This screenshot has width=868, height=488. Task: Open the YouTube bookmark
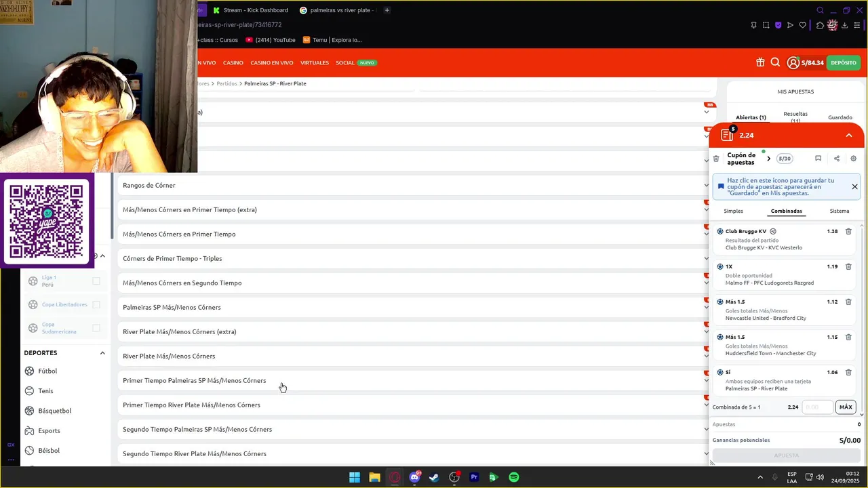coord(270,40)
